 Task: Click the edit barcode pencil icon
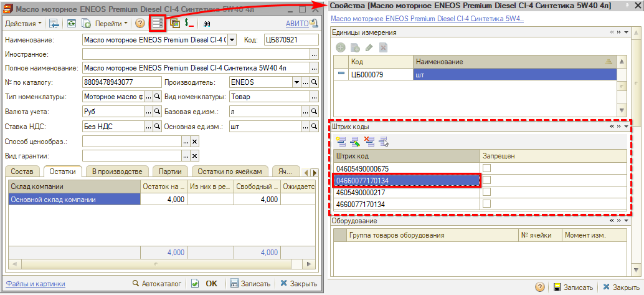pyautogui.click(x=355, y=141)
